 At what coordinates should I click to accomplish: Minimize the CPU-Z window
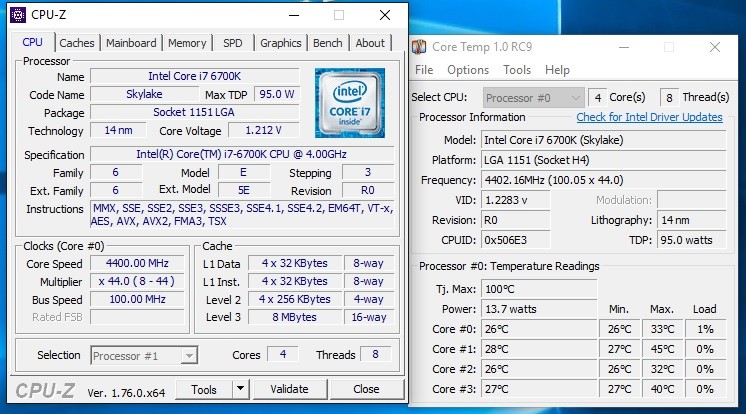[x=294, y=15]
